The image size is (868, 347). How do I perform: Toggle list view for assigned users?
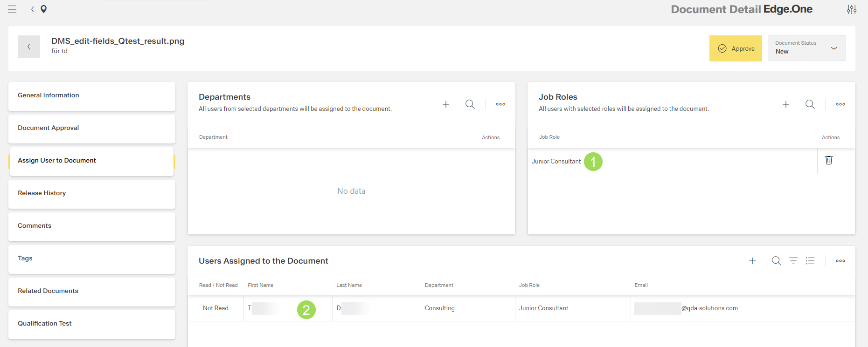coord(810,261)
